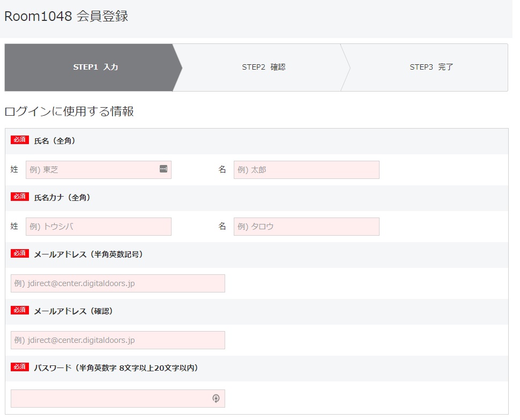Click the first メールアドレス input field
520x420 pixels.
[118, 283]
